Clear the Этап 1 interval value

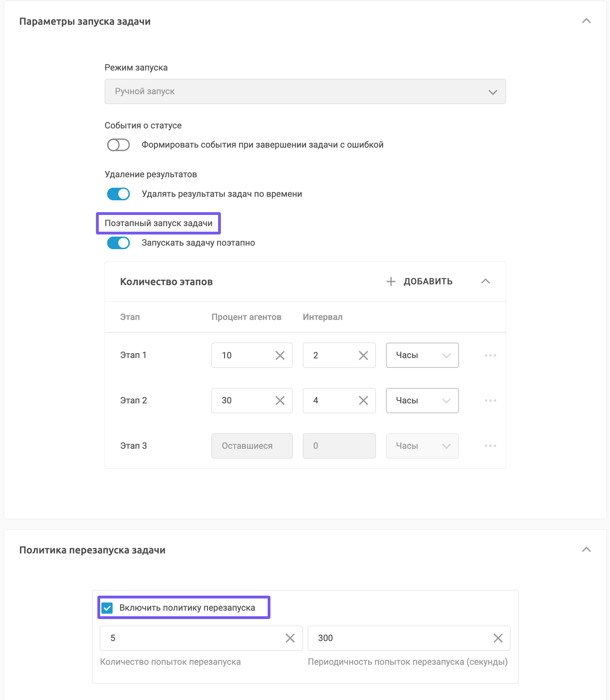click(x=363, y=355)
